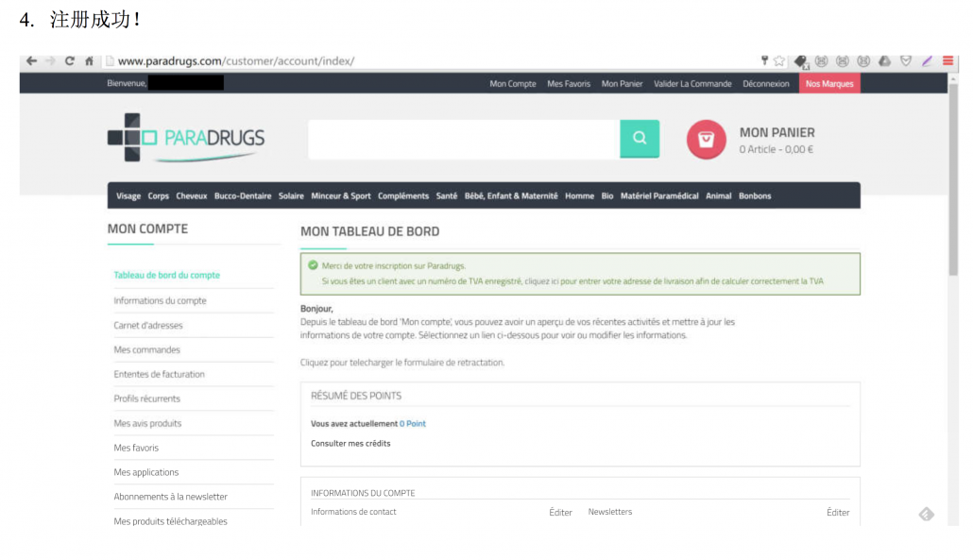Open the Chrome hamburger menu
973x560 pixels.
947,61
